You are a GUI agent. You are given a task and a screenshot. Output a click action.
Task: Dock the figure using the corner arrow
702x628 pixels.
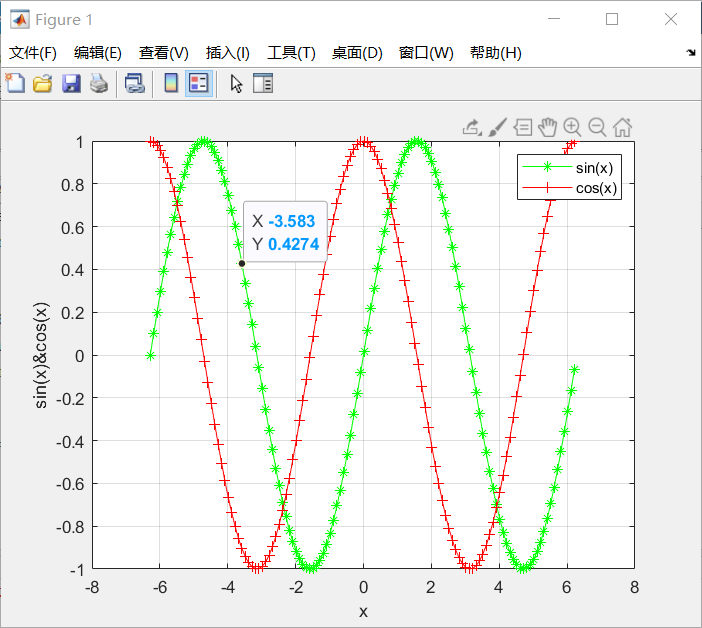coord(691,53)
